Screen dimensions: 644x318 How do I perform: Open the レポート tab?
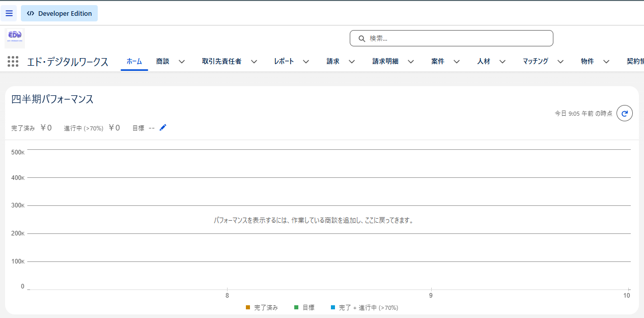[x=284, y=61]
